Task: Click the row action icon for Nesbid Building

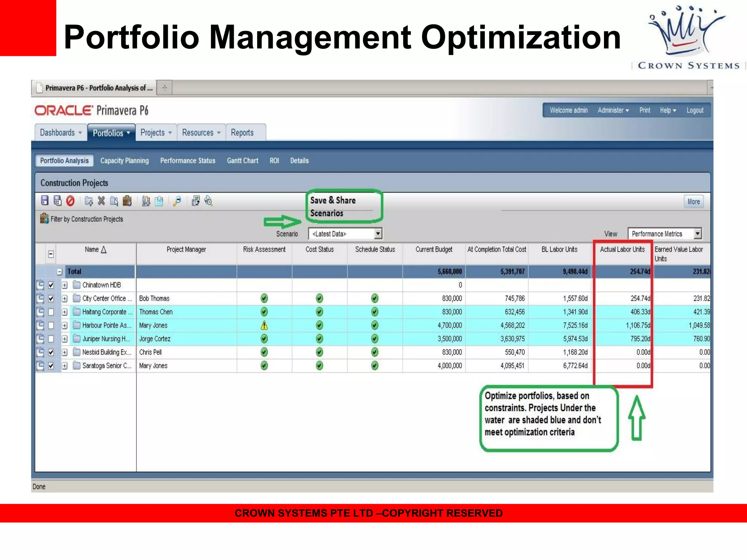Action: pos(40,352)
